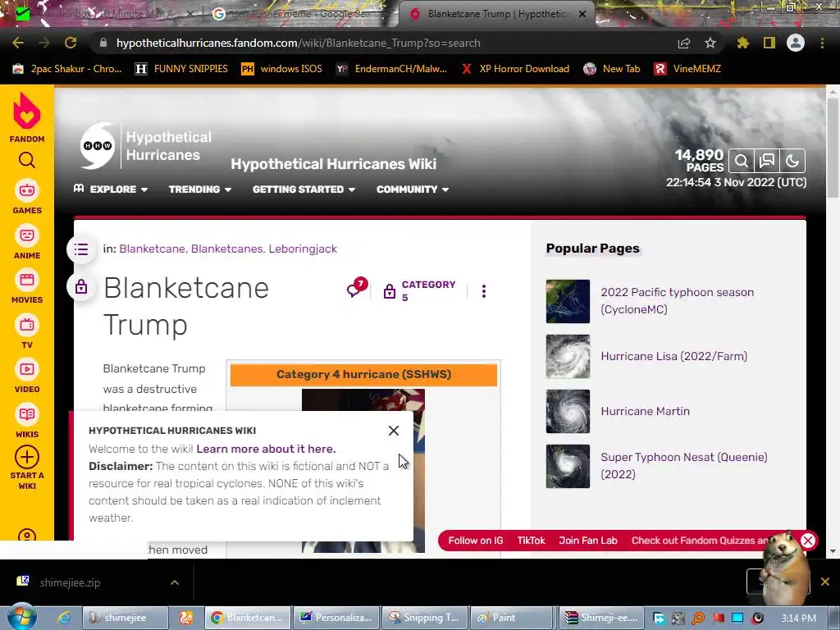Toggle the Chrome side panel icon
Image resolution: width=840 pixels, height=630 pixels.
[x=769, y=43]
